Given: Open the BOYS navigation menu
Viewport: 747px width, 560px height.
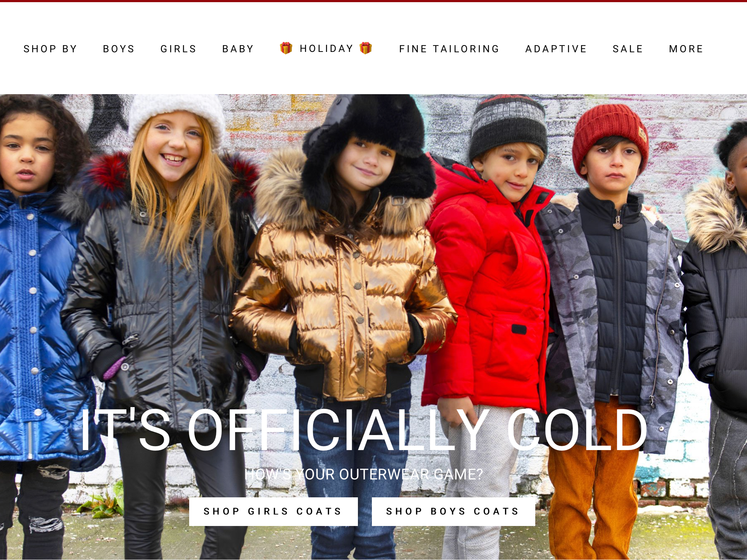Looking at the screenshot, I should 119,49.
